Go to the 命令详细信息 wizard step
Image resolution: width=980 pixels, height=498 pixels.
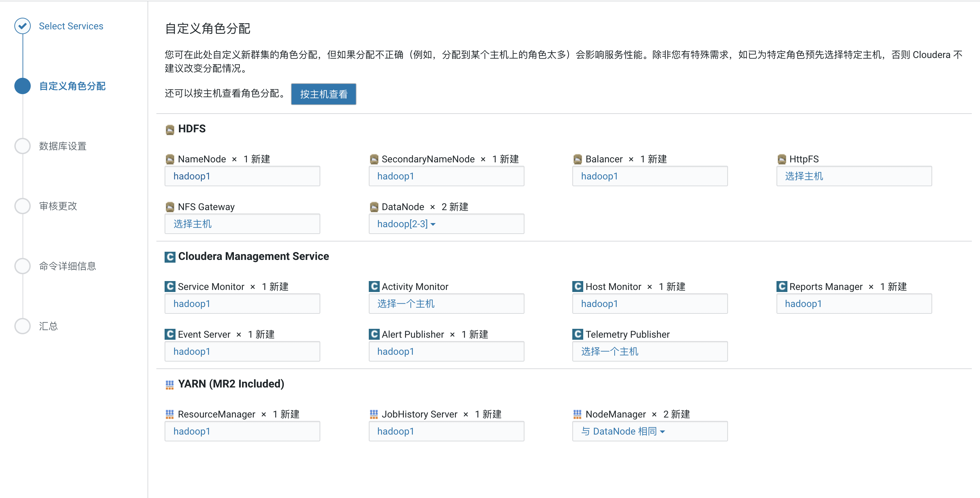[x=67, y=266]
